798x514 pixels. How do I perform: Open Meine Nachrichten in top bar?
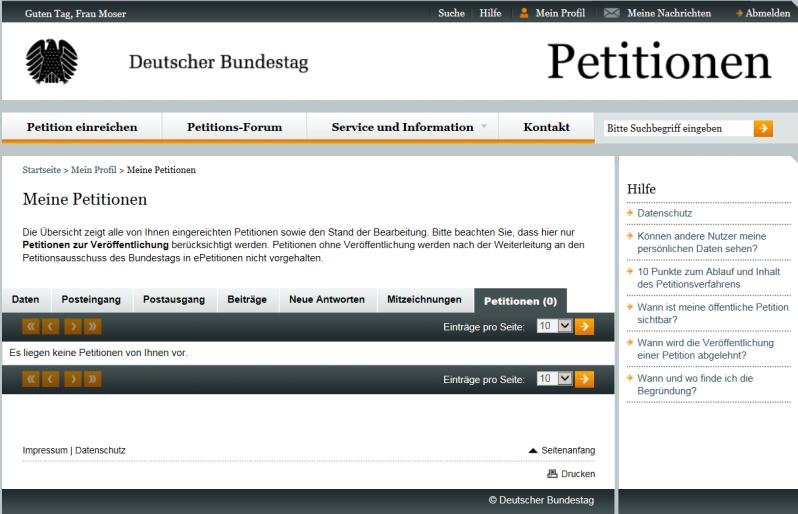[x=669, y=13]
